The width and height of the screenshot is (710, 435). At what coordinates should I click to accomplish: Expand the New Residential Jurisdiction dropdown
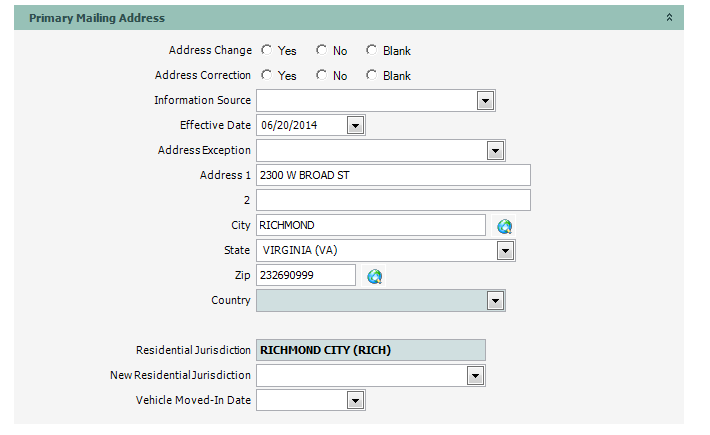coord(475,375)
